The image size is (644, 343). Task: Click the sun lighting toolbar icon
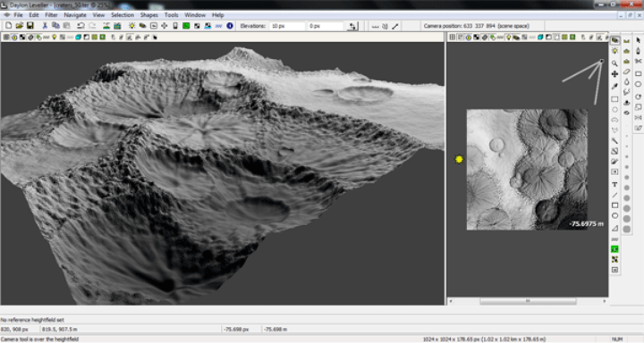[x=131, y=26]
